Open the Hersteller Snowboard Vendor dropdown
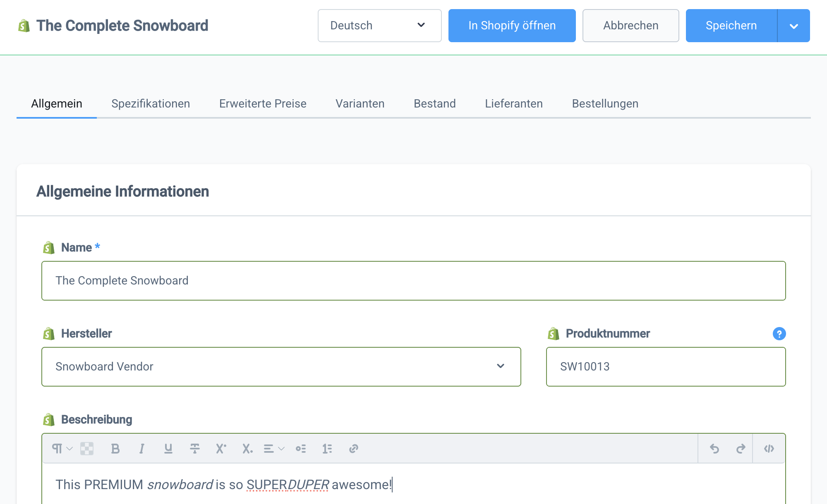The image size is (827, 504). (281, 367)
